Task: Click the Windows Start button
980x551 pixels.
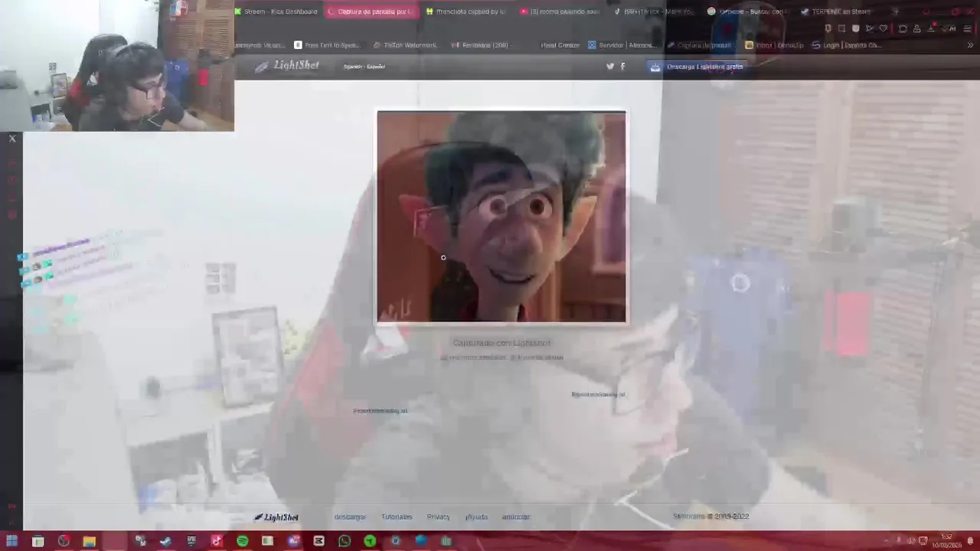Action: pos(12,541)
